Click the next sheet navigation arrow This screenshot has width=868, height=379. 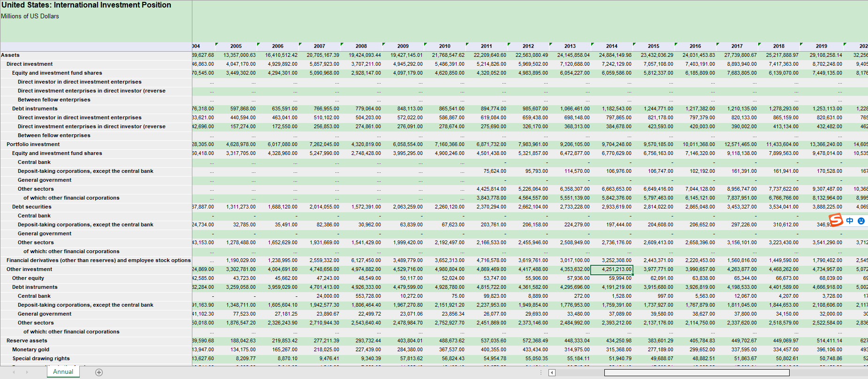(27, 372)
